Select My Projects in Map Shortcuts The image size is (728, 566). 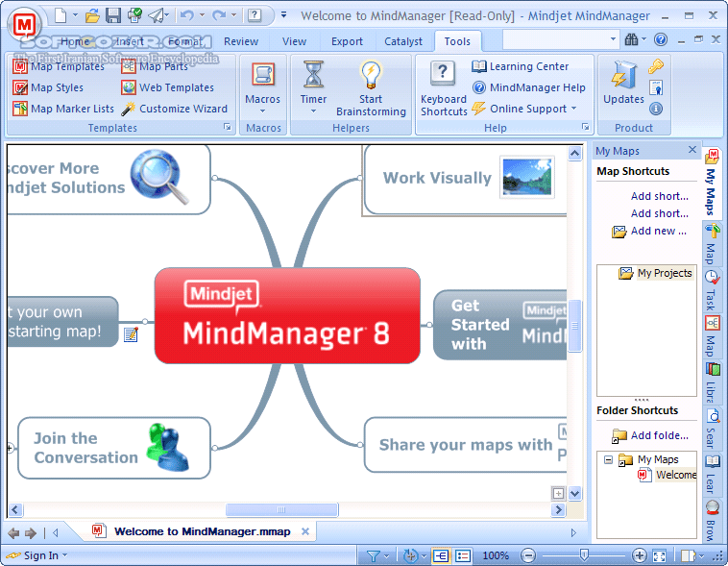[656, 273]
